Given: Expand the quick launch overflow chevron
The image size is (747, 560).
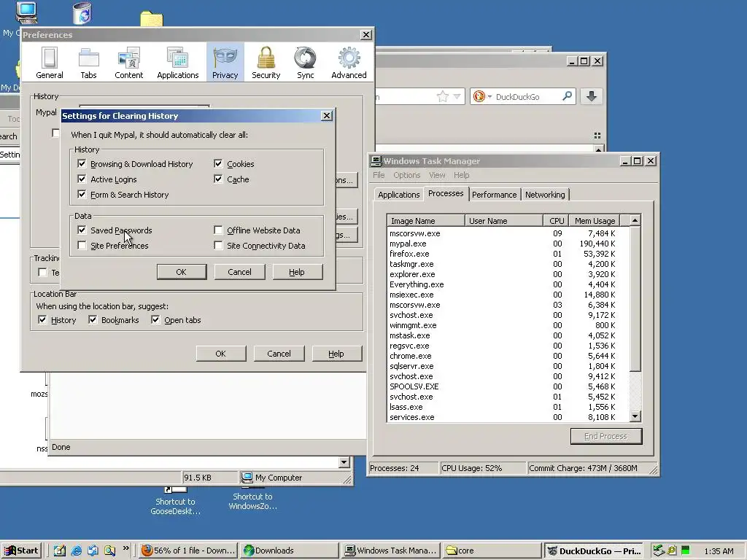Looking at the screenshot, I should coord(125,548).
